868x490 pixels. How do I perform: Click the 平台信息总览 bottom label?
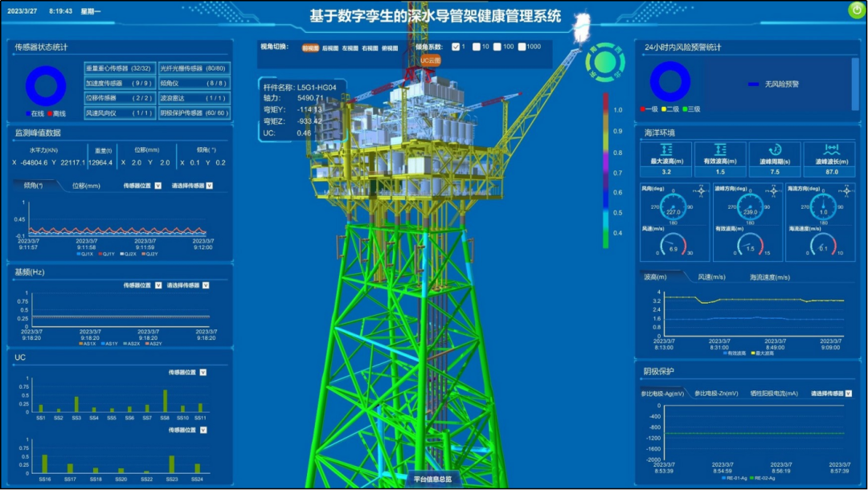[x=432, y=479]
